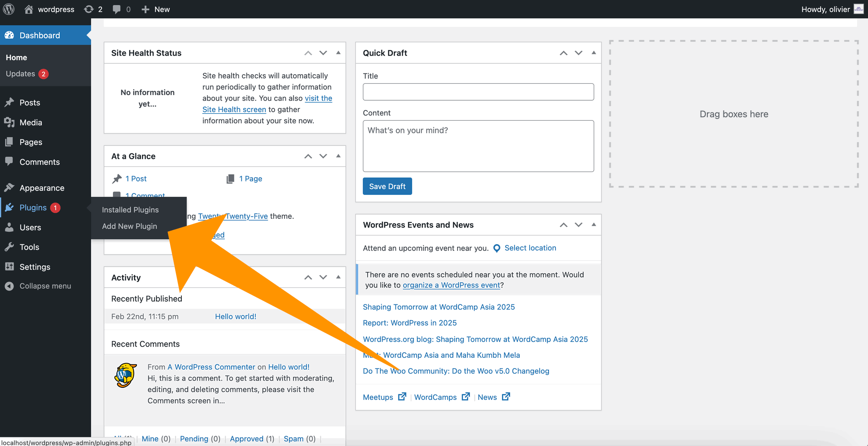Click the Settings sliders icon
This screenshot has width=868, height=446.
pyautogui.click(x=9, y=267)
